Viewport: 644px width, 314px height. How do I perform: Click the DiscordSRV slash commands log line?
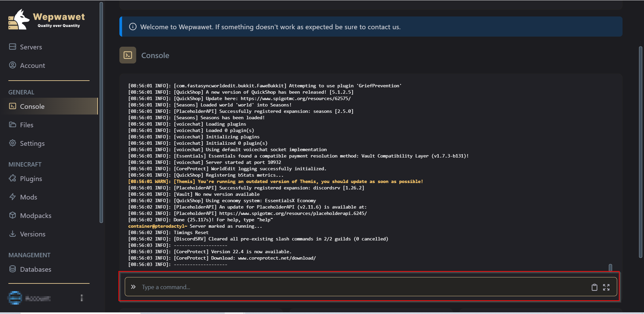coord(258,239)
